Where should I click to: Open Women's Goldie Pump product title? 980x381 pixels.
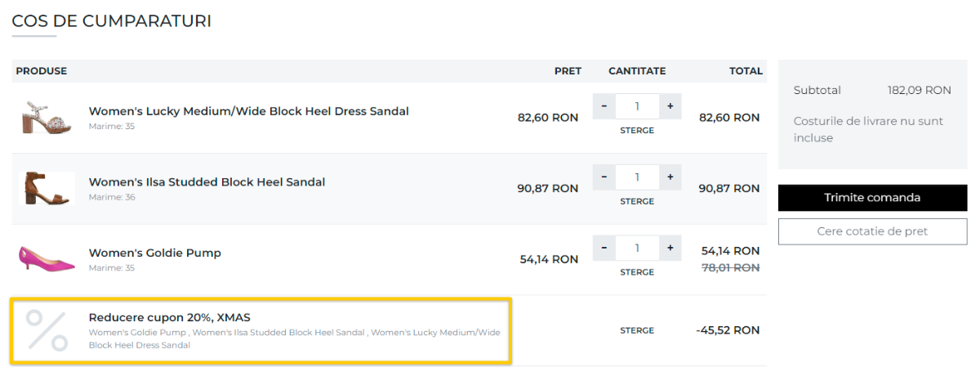155,253
